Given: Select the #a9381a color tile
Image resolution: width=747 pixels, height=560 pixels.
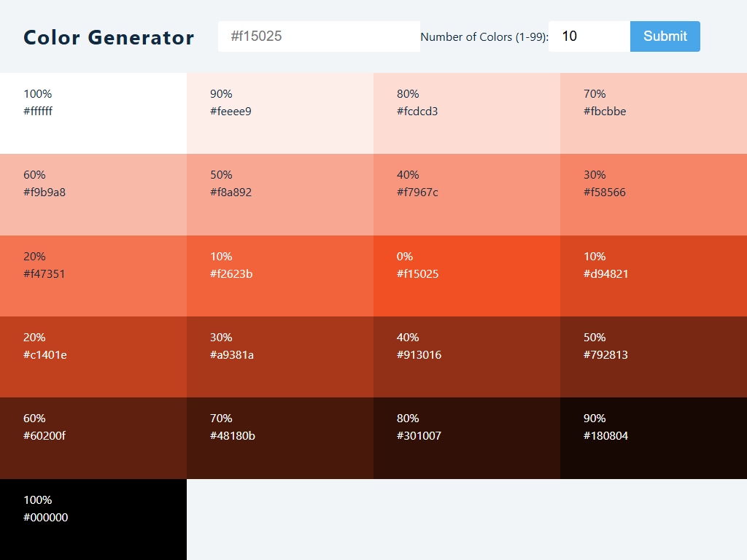Looking at the screenshot, I should pos(280,357).
